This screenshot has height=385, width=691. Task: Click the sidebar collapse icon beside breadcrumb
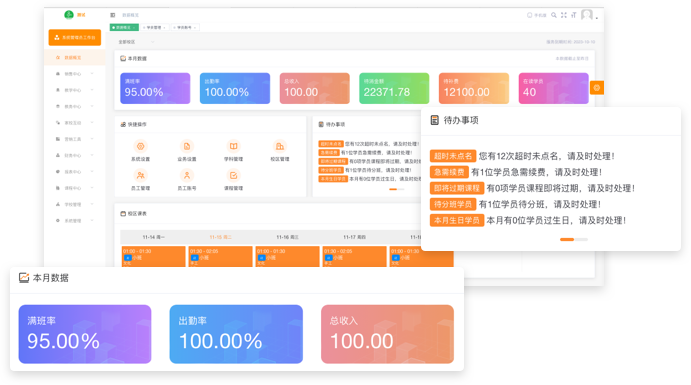click(113, 15)
